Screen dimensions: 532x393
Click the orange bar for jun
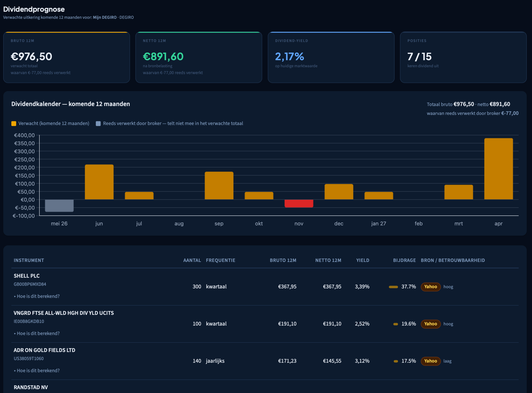click(99, 182)
